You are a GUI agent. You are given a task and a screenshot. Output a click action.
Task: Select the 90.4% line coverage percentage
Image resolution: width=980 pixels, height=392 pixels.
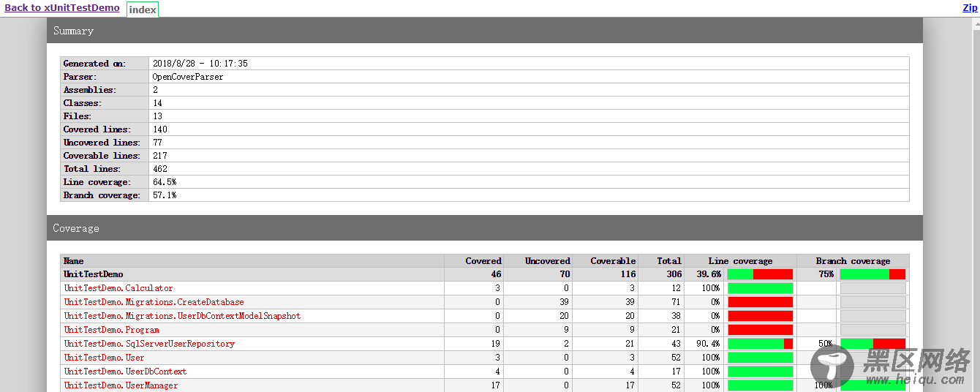707,344
